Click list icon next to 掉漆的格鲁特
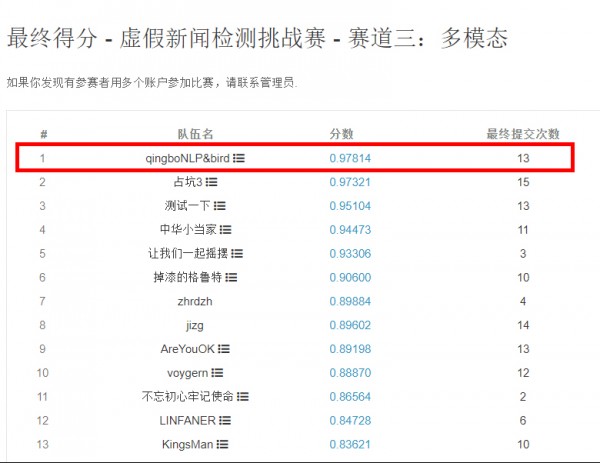Screen dimensions: 600x463 (x=231, y=277)
